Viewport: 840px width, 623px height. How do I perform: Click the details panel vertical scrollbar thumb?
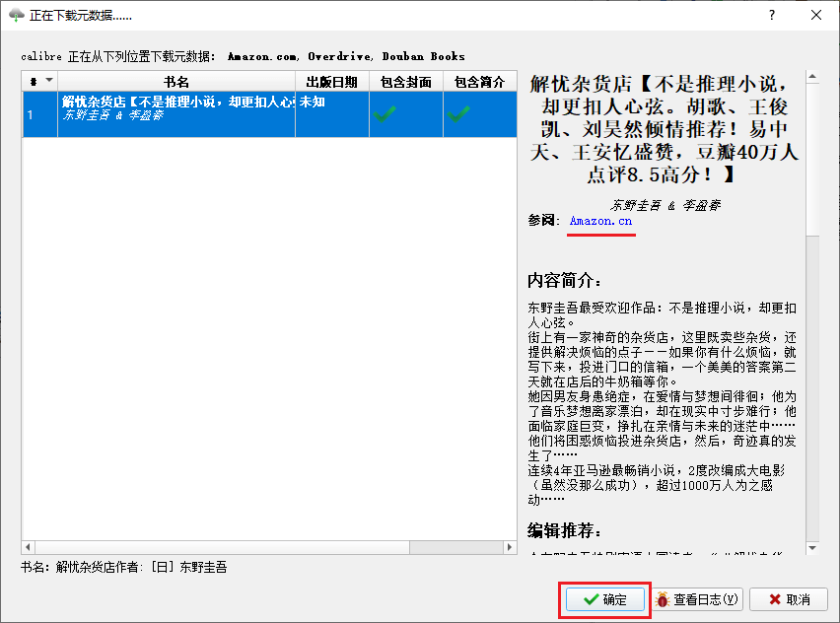click(x=812, y=160)
